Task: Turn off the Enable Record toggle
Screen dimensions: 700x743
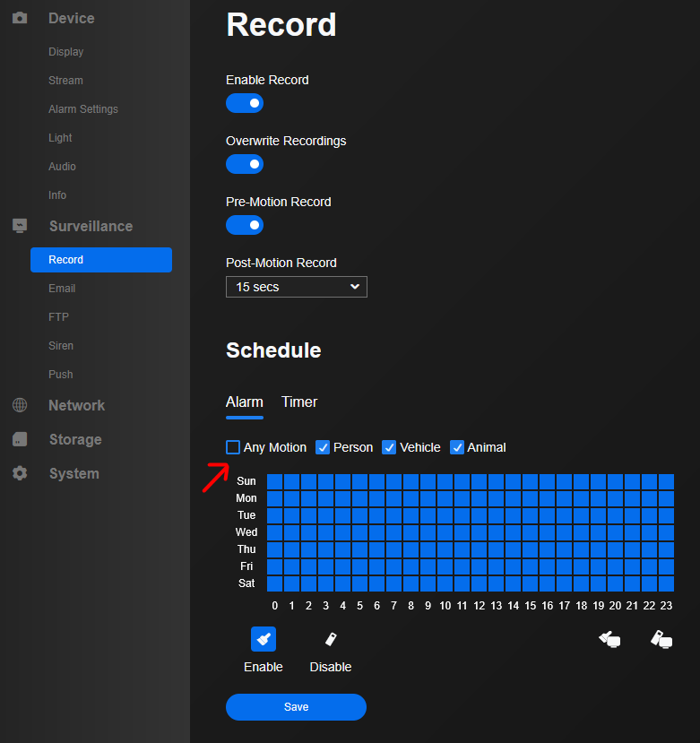Action: click(x=245, y=103)
